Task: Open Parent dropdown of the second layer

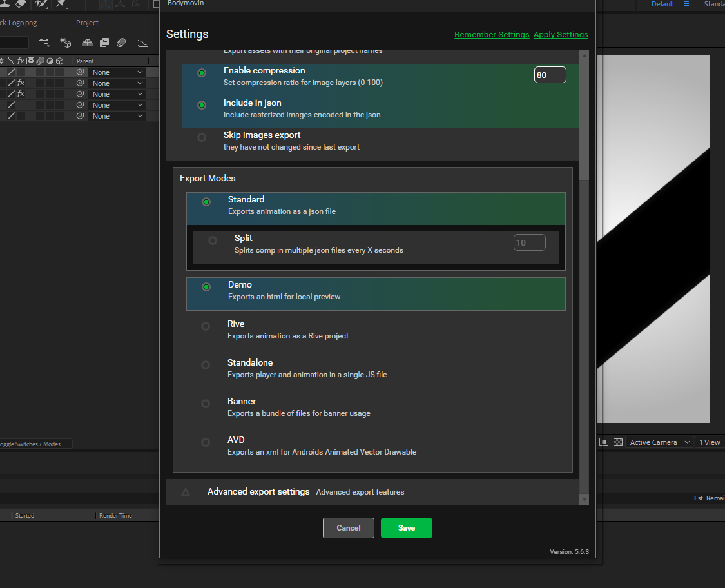Action: click(x=117, y=83)
